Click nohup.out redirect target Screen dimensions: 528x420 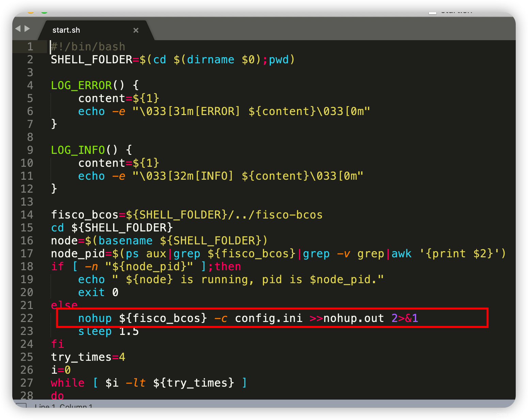click(354, 318)
